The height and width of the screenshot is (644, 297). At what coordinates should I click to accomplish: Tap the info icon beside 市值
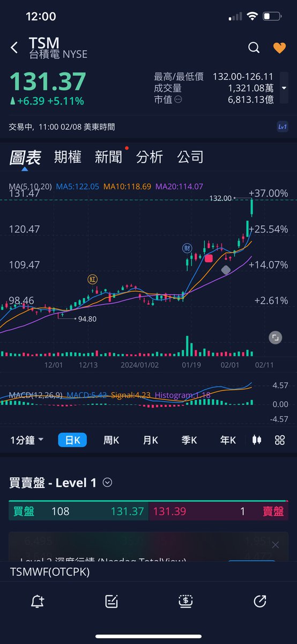(x=178, y=99)
